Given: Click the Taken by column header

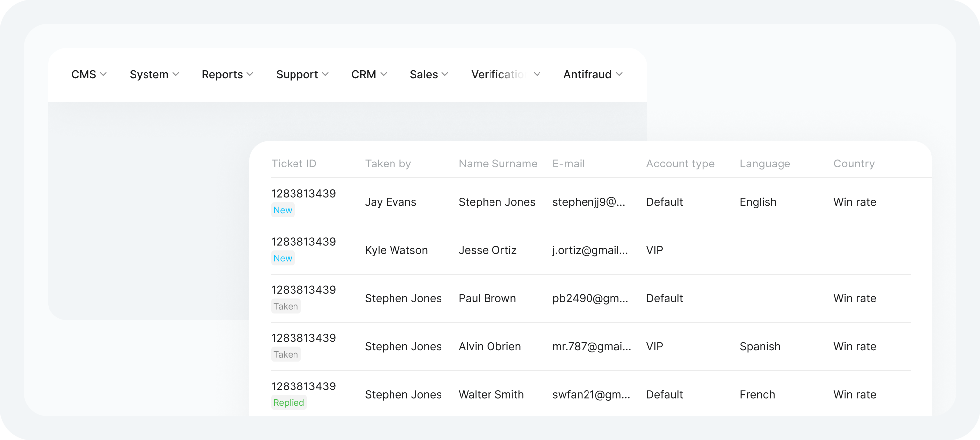Looking at the screenshot, I should (388, 164).
